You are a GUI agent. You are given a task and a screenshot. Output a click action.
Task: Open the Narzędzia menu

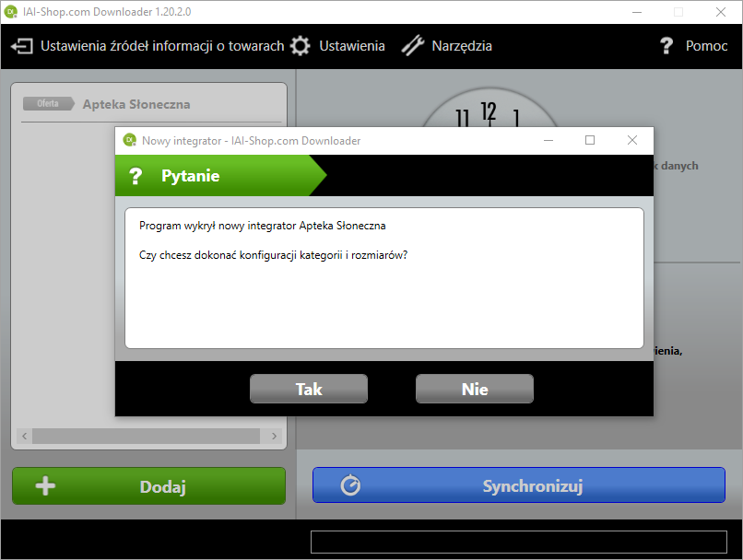[x=462, y=46]
